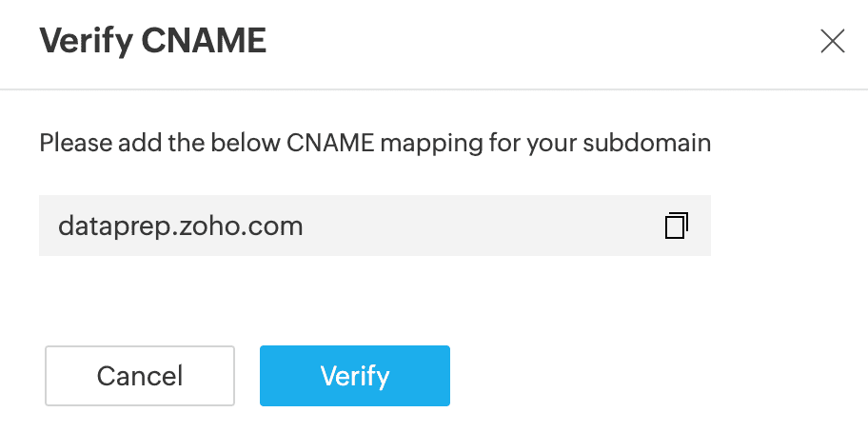
Task: Click empty space in gray CNAME field
Action: (476, 226)
